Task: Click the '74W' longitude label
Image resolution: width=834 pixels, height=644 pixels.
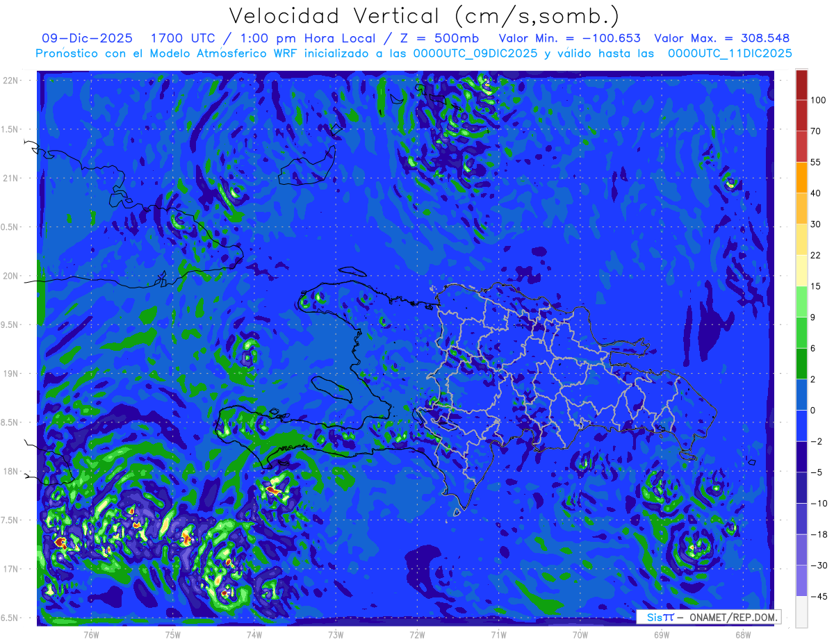Action: [x=254, y=634]
